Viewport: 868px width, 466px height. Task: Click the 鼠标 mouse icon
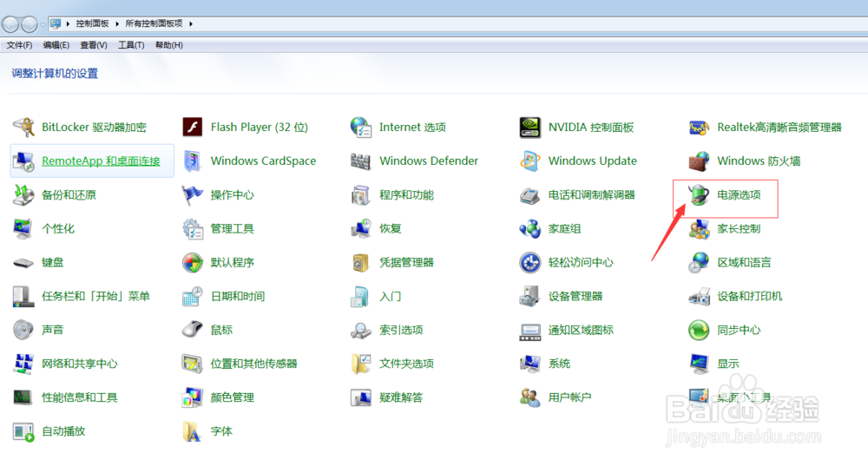[x=192, y=330]
